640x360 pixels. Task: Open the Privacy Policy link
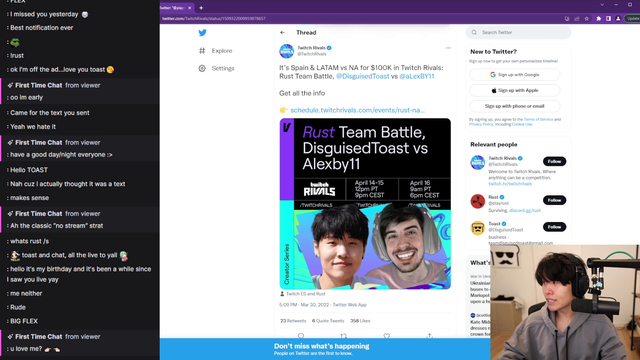click(481, 124)
